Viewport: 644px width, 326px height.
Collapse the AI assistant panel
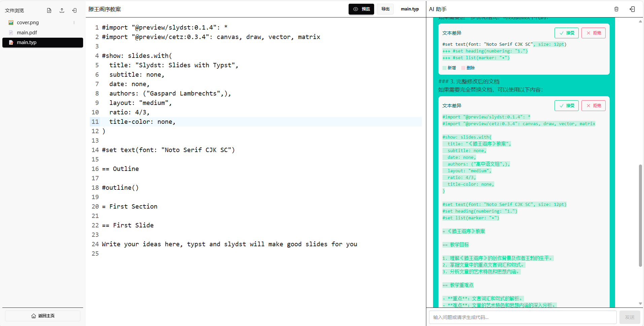(632, 9)
